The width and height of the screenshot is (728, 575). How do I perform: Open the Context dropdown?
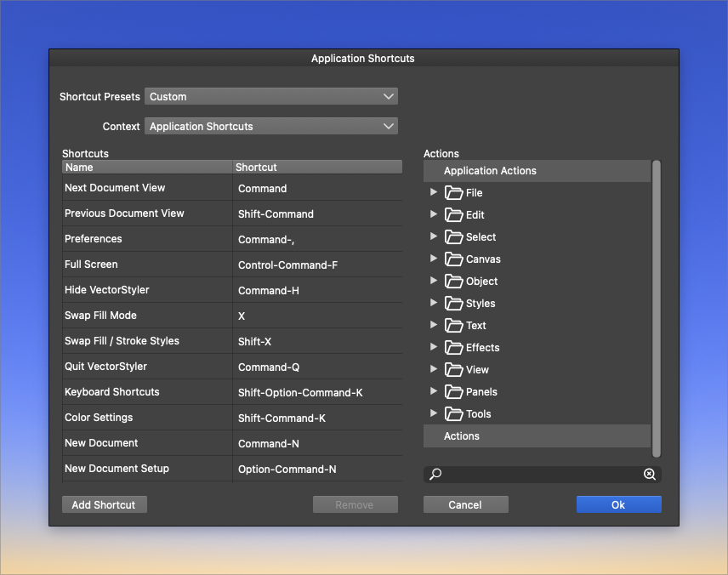coord(271,127)
